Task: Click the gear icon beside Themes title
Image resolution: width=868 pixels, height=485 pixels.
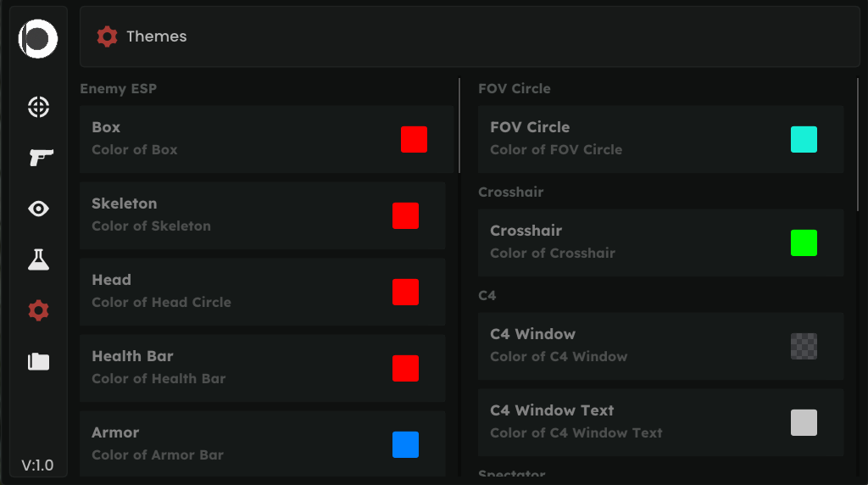Action: [107, 36]
